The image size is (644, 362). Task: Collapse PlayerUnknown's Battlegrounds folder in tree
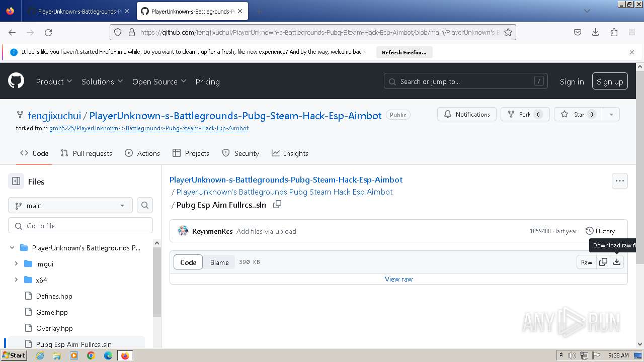[12, 247]
